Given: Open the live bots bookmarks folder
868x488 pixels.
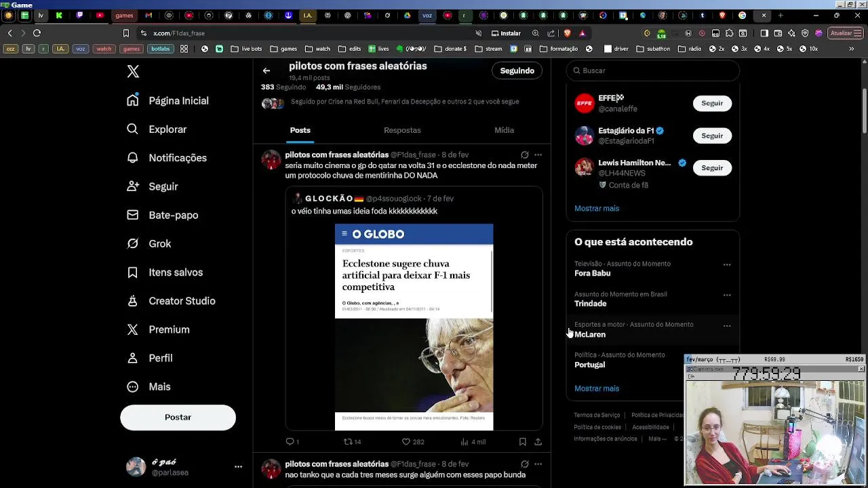Looking at the screenshot, I should pyautogui.click(x=246, y=49).
